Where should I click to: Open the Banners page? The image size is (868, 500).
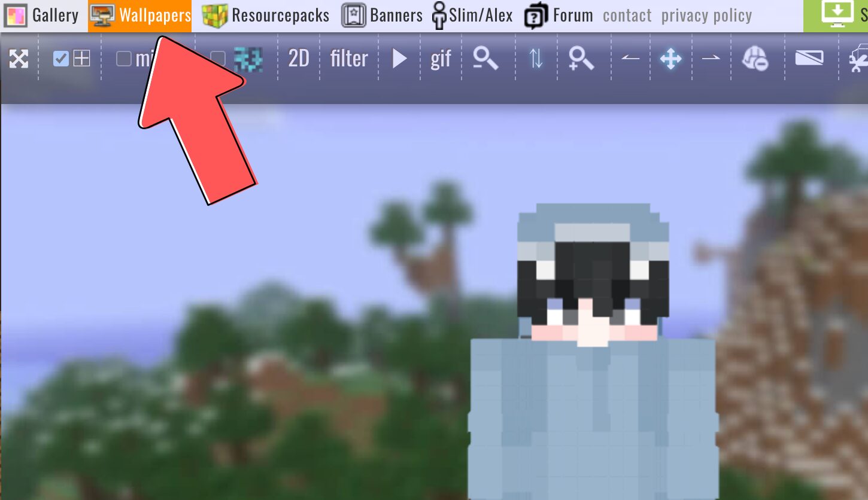pos(382,16)
